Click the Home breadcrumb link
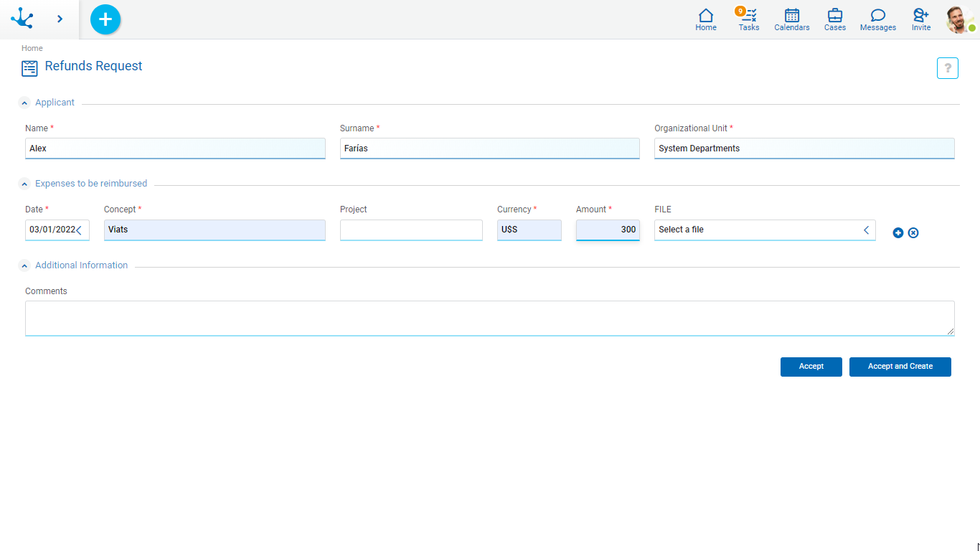The width and height of the screenshot is (980, 551). pyautogui.click(x=32, y=48)
